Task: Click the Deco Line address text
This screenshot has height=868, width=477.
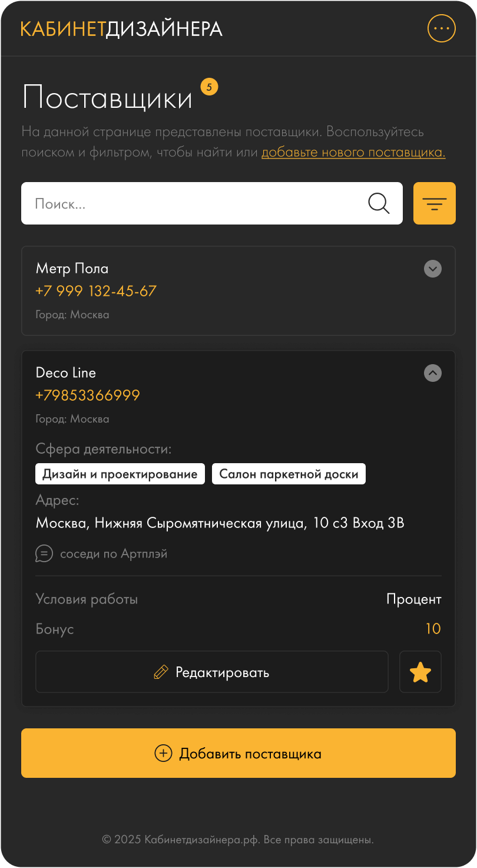Action: tap(220, 523)
